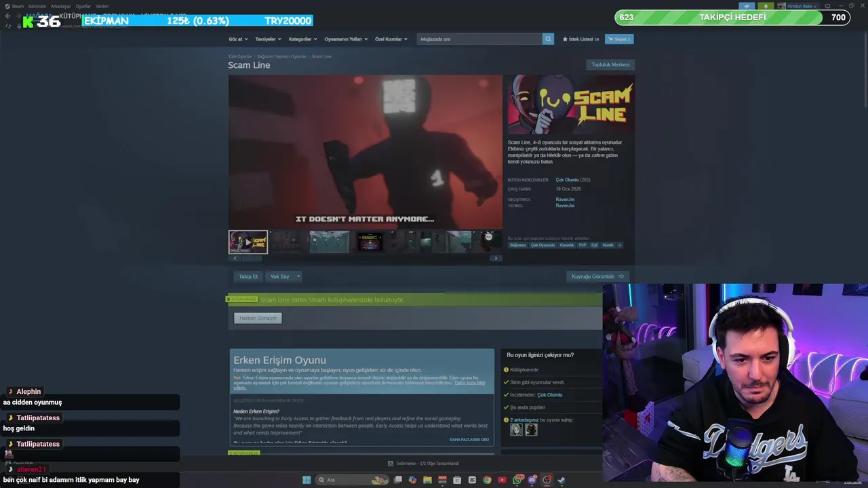The height and width of the screenshot is (488, 868).
Task: Click the Bağımsız Yapımcı Oyunları breadcrumb
Action: click(x=282, y=56)
